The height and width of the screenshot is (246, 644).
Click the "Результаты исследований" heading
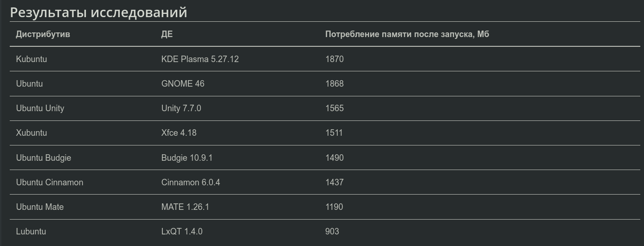(x=98, y=13)
